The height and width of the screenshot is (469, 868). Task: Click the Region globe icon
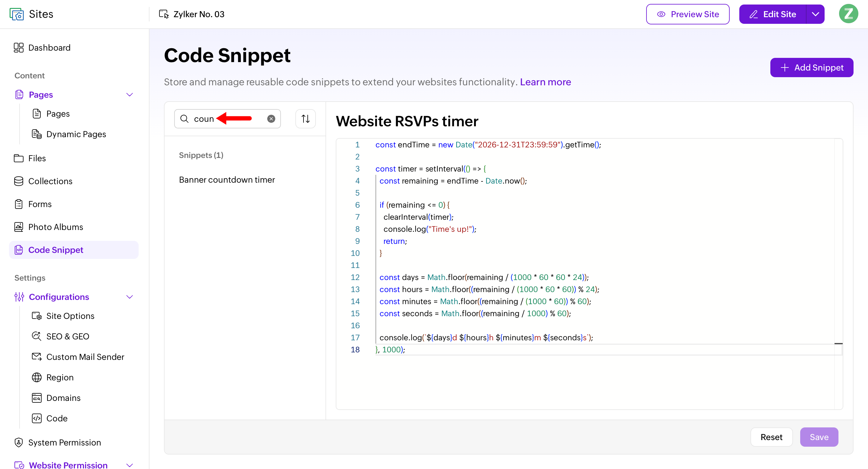tap(37, 377)
